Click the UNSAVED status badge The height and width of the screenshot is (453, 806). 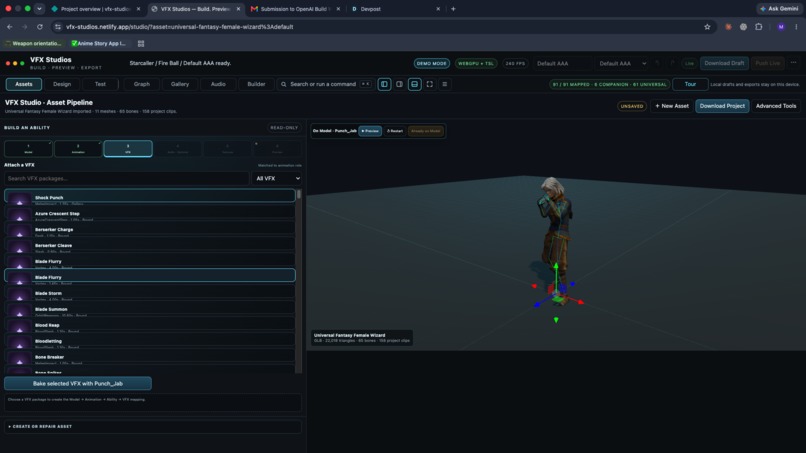(x=632, y=106)
